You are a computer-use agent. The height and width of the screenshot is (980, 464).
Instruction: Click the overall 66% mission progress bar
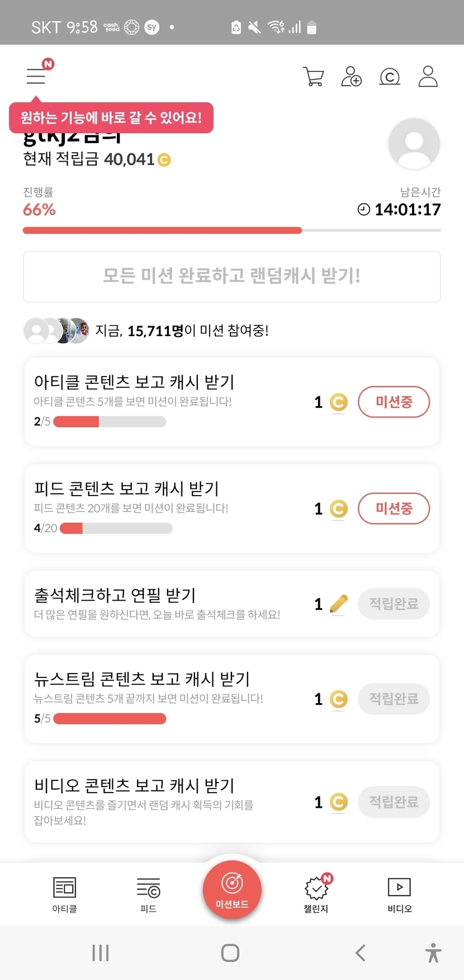tap(231, 230)
